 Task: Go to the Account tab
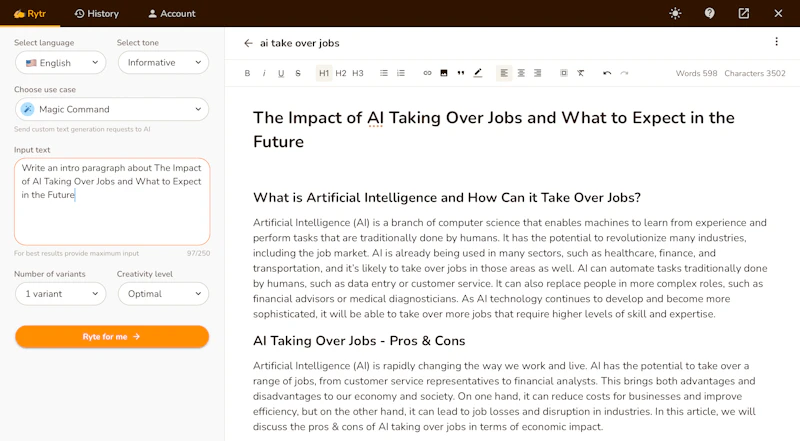point(171,14)
